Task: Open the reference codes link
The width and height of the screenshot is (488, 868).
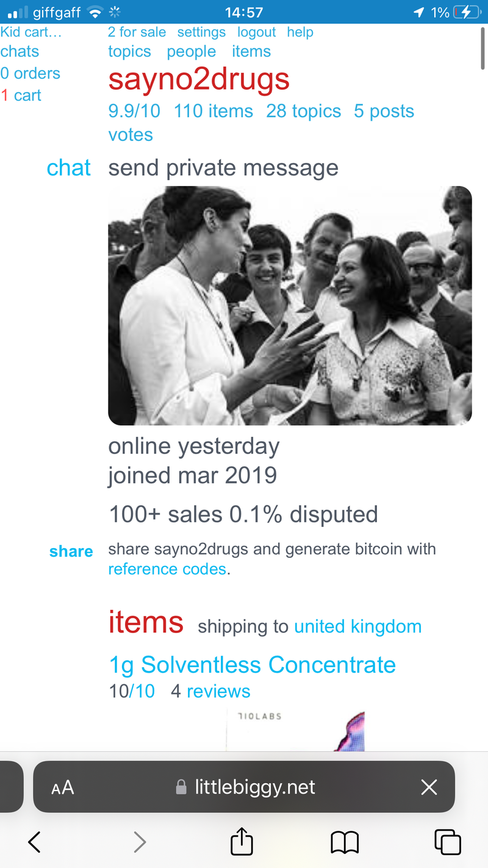Action: click(x=167, y=570)
